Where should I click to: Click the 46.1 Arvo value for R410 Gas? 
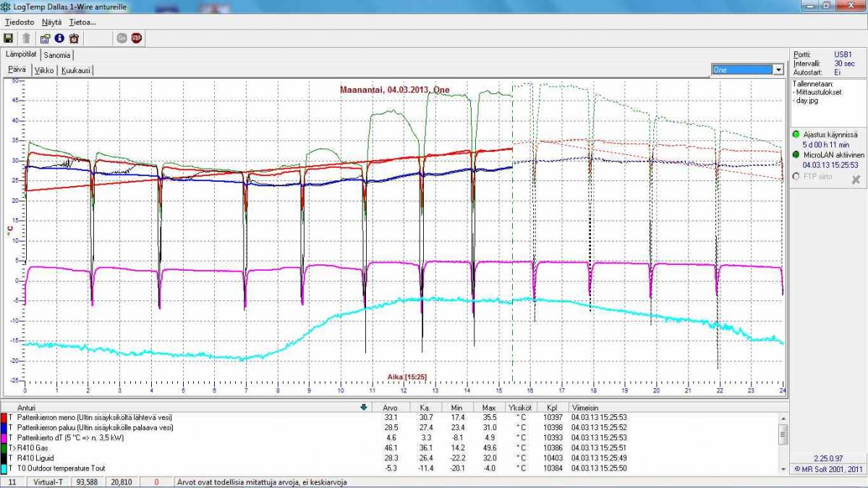pyautogui.click(x=391, y=448)
